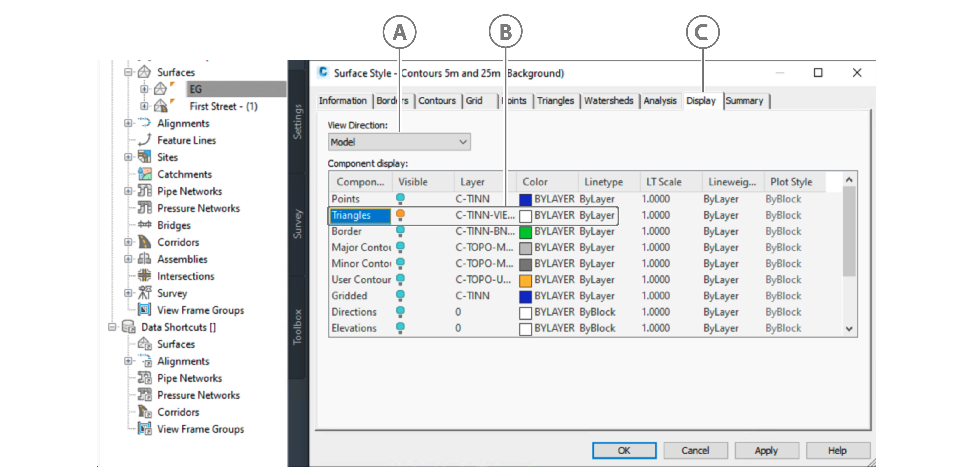Click the Catchments icon in the tree
Image resolution: width=980 pixels, height=476 pixels.
pyautogui.click(x=145, y=174)
